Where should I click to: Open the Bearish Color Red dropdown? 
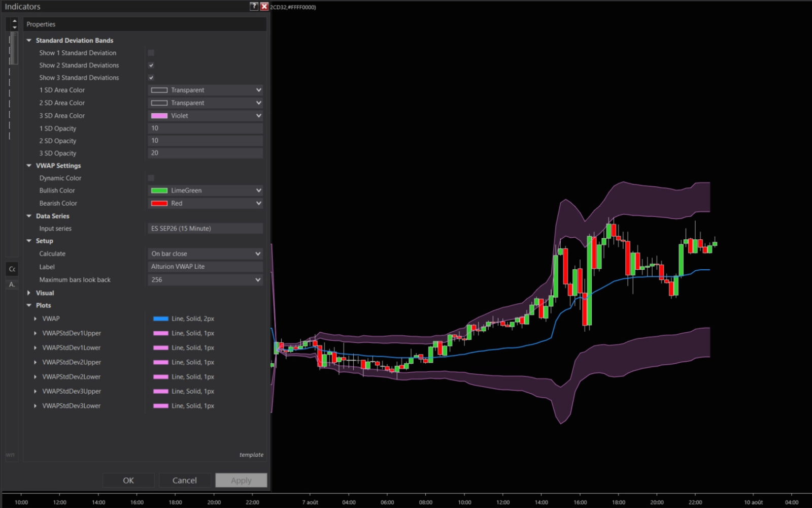pos(206,203)
